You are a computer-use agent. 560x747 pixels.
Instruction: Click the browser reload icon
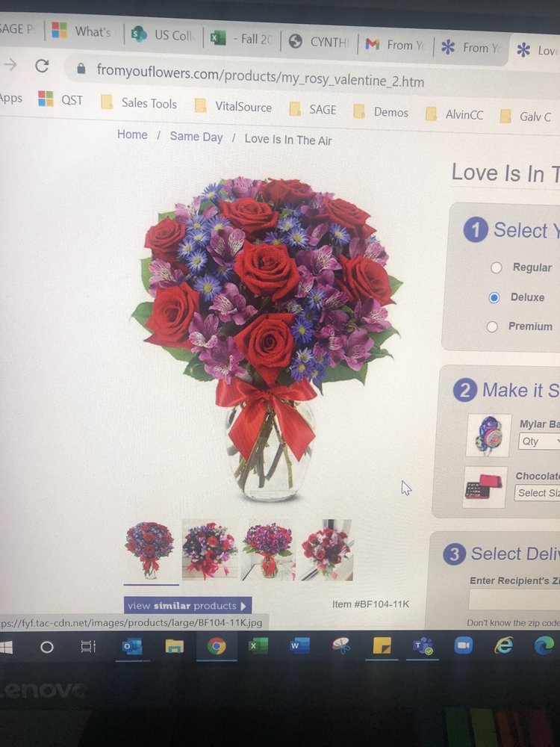click(x=42, y=66)
